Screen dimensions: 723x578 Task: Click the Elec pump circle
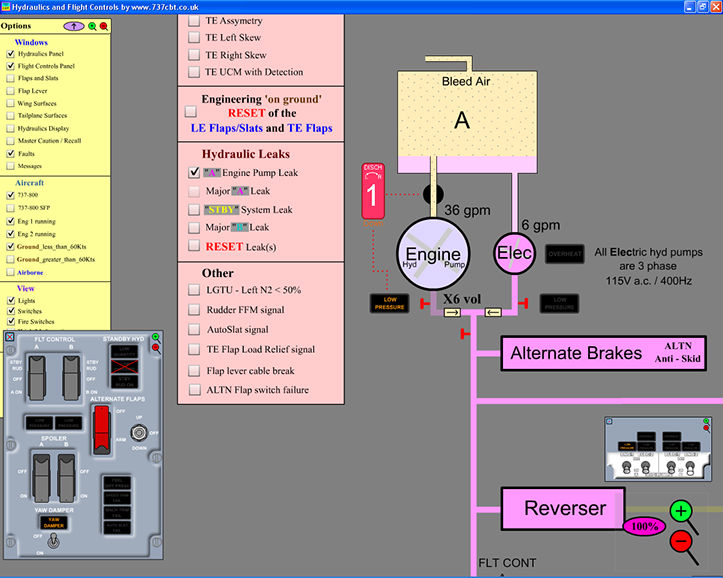pyautogui.click(x=516, y=253)
